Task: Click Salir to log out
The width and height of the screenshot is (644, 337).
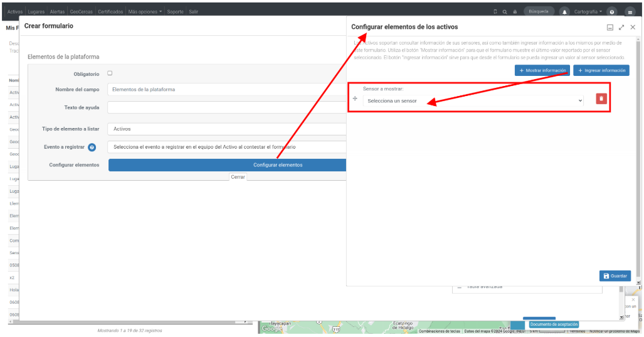Action: (193, 12)
